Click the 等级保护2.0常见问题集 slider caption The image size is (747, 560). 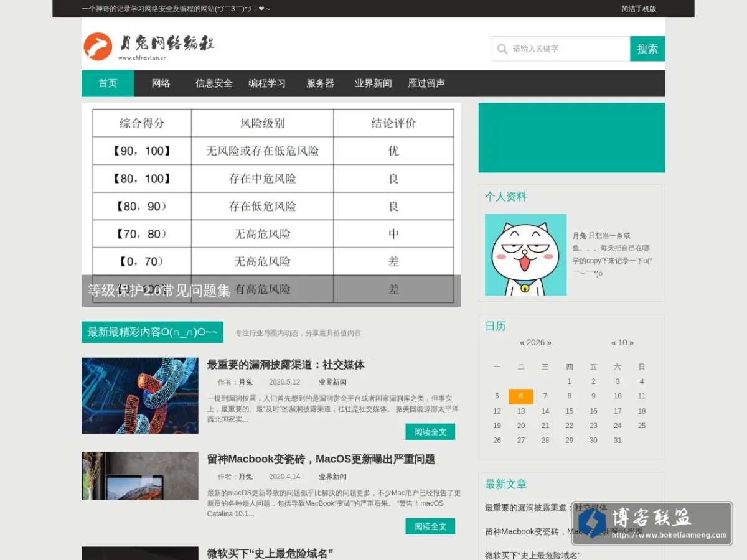click(x=159, y=291)
